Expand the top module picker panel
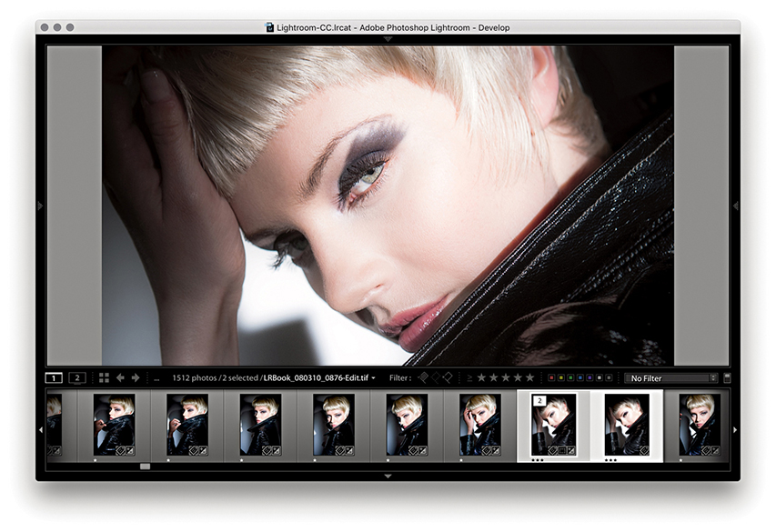Image resolution: width=776 pixels, height=532 pixels. [388, 38]
